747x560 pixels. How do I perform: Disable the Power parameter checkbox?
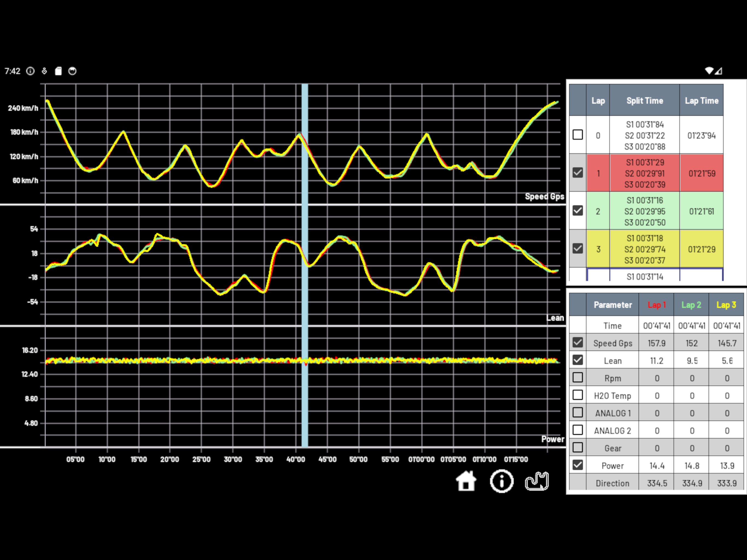[577, 465]
